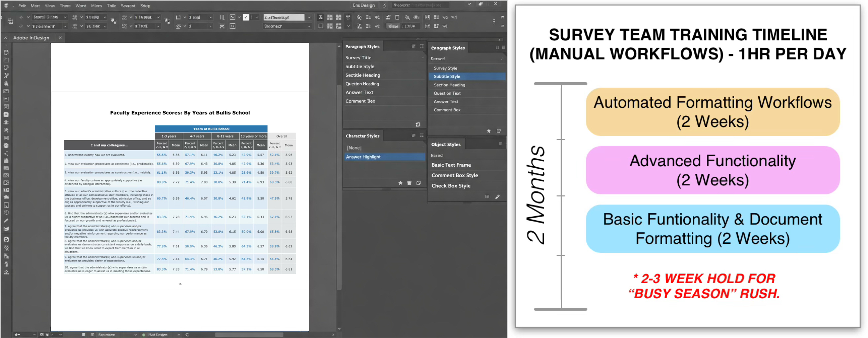Open the Character Styles panel menu icon
Screen dimensions: 868x338
click(x=422, y=136)
